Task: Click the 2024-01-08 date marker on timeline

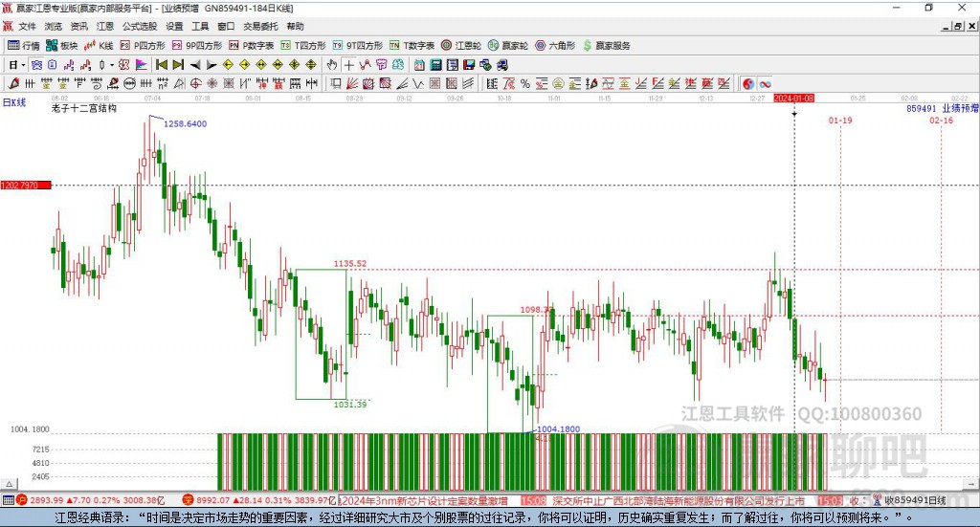Action: coord(793,99)
